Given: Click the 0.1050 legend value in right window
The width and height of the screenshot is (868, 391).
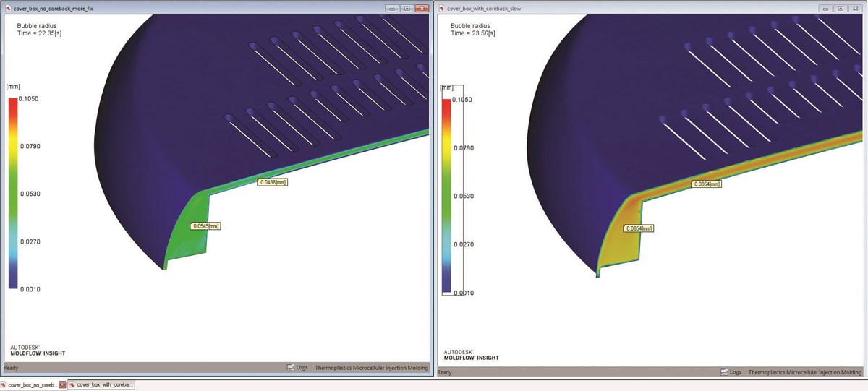Looking at the screenshot, I should (463, 100).
